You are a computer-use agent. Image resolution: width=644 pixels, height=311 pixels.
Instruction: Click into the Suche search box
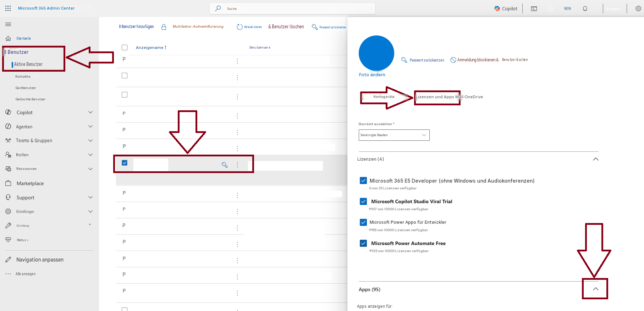coord(292,9)
